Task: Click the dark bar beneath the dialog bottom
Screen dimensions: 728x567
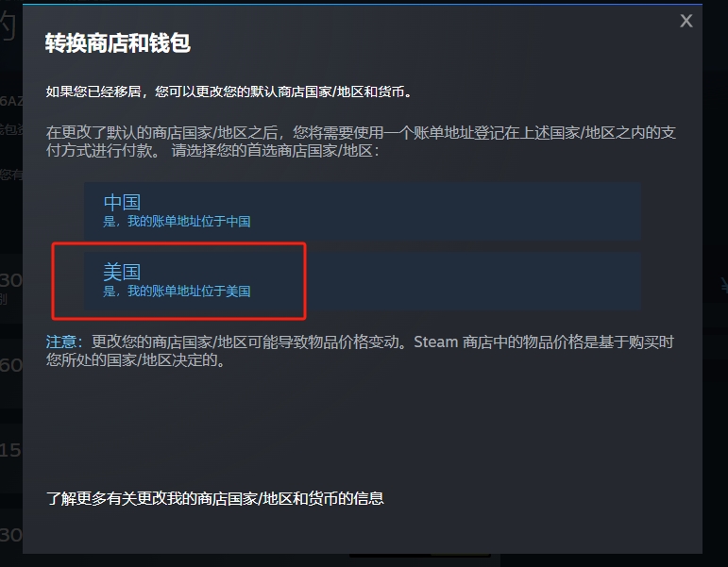Action: click(x=420, y=556)
